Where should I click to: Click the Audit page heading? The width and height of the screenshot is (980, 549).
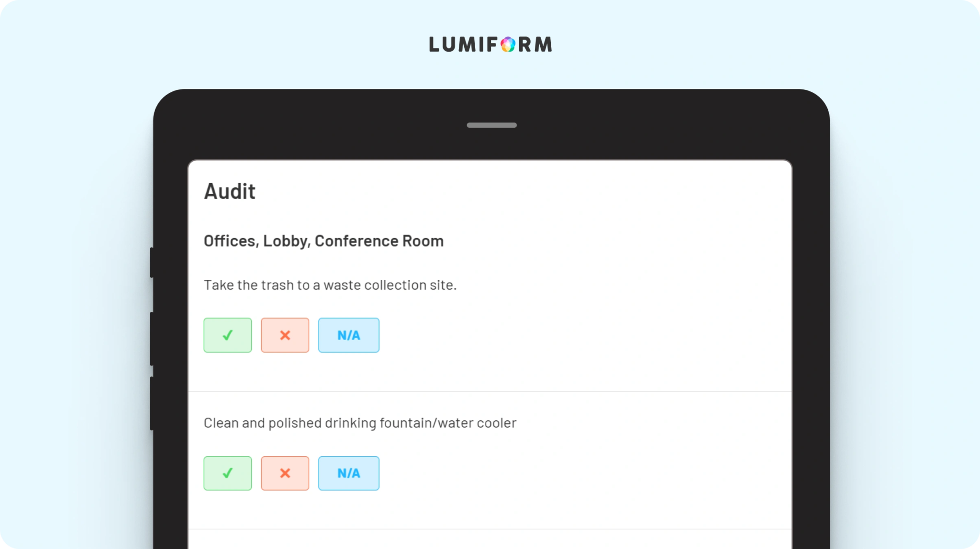pos(230,191)
